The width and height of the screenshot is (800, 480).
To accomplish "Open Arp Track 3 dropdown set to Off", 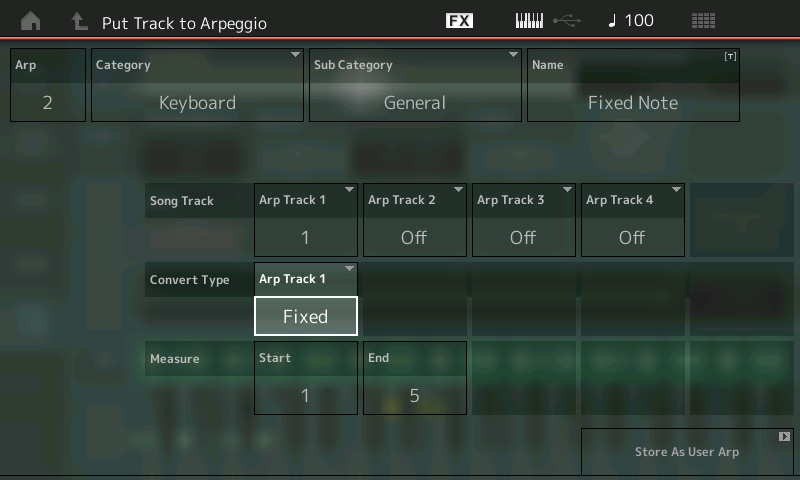I will click(524, 220).
